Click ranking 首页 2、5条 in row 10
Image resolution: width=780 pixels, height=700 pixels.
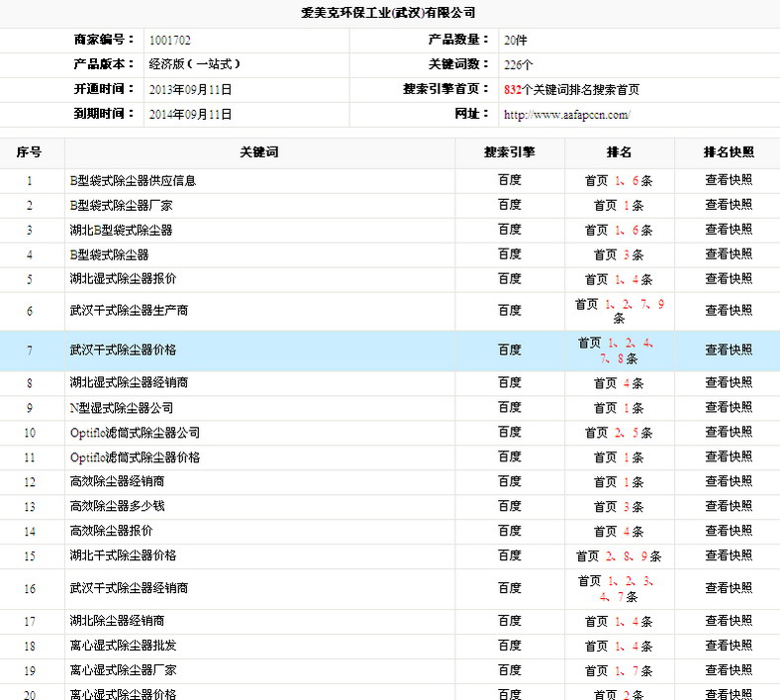(619, 433)
